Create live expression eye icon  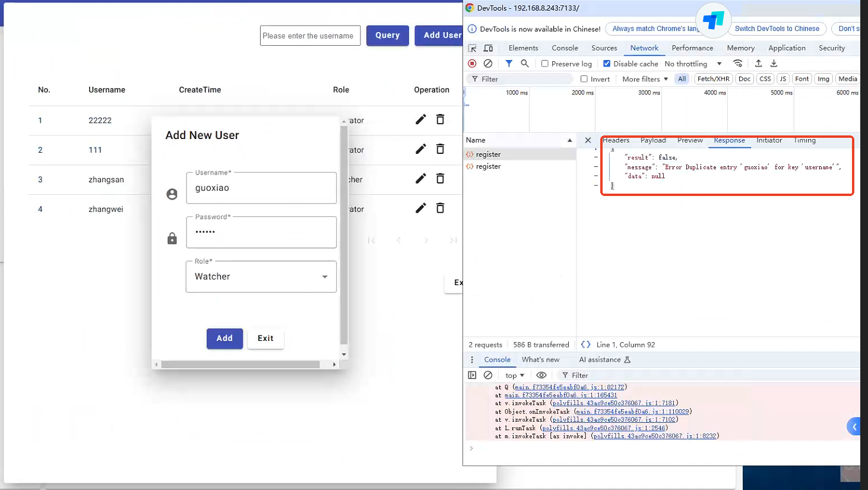point(541,375)
